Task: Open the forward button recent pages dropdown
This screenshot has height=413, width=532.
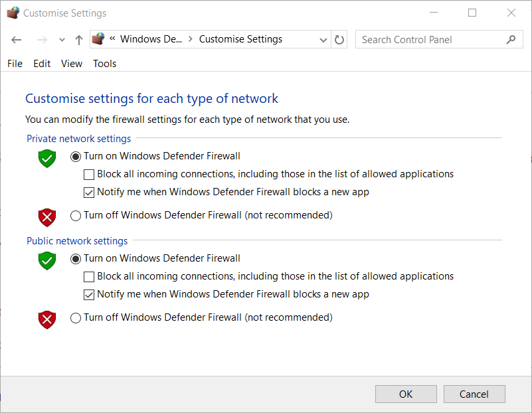Action: (61, 40)
